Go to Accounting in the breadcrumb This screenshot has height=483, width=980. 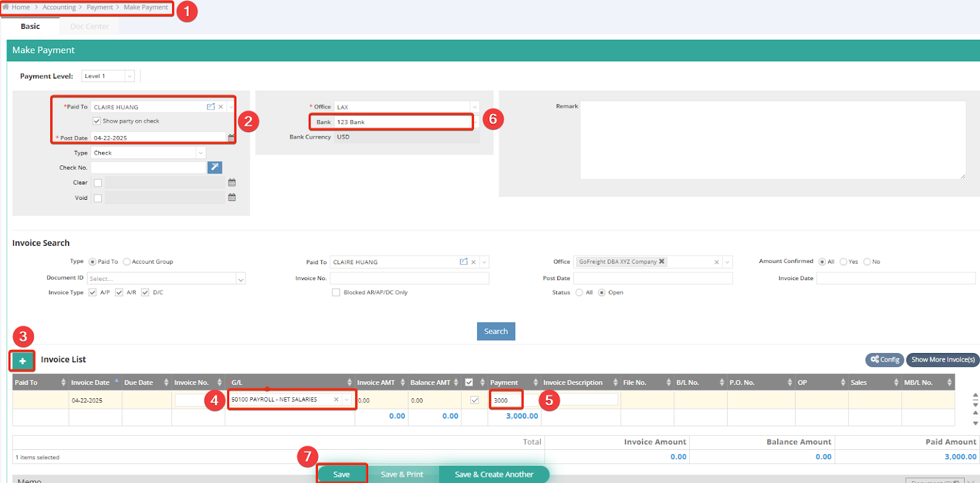point(59,7)
